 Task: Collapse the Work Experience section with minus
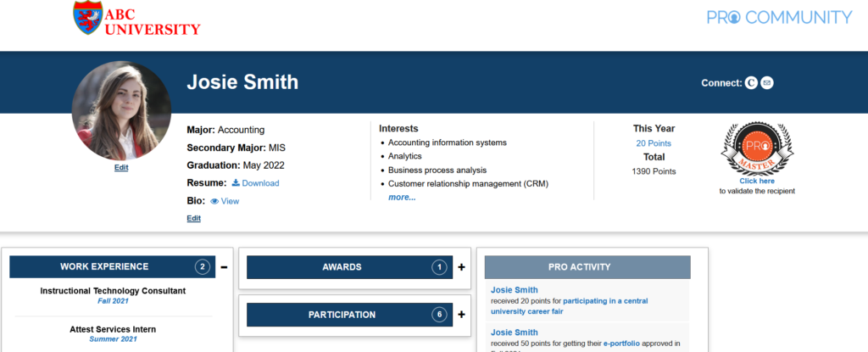coord(224,267)
